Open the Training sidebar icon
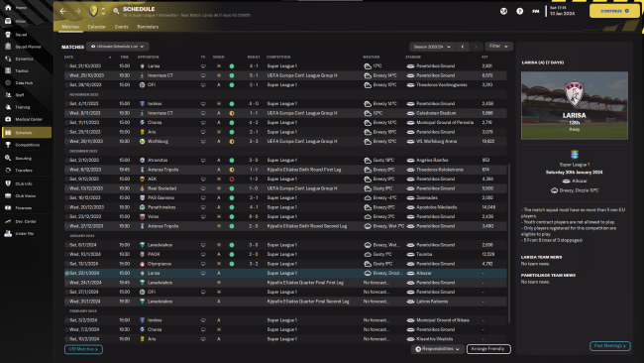The height and width of the screenshot is (363, 644). (8, 107)
